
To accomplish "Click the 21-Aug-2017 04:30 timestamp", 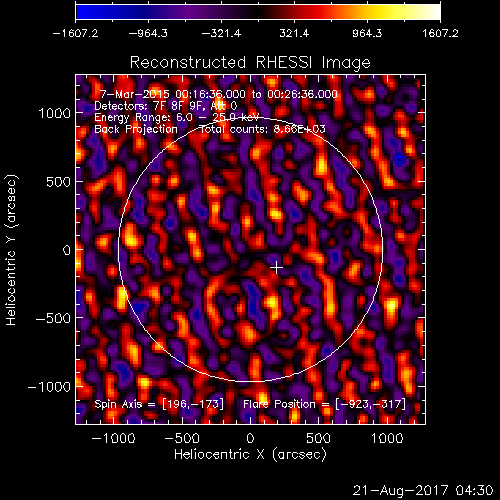I will tap(423, 490).
